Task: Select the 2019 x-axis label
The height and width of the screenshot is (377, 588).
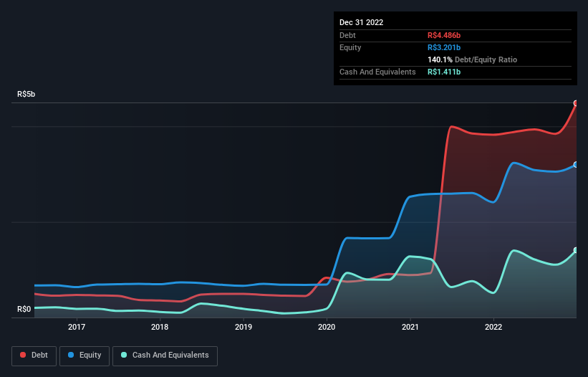Action: click(x=244, y=327)
